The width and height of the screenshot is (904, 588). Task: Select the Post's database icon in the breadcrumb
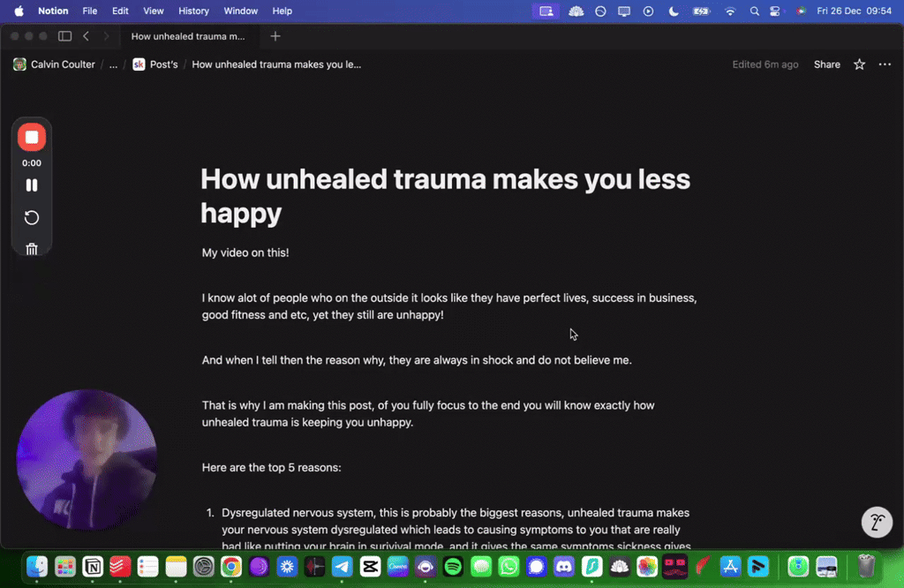139,64
